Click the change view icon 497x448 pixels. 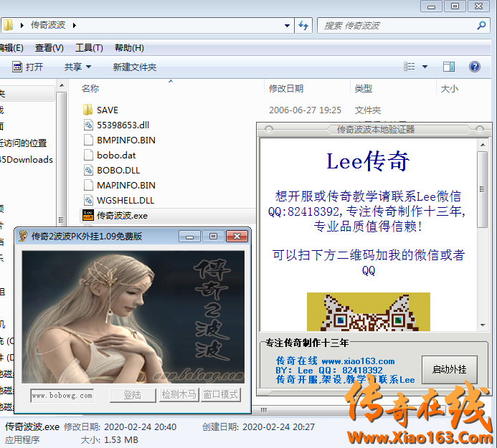410,67
